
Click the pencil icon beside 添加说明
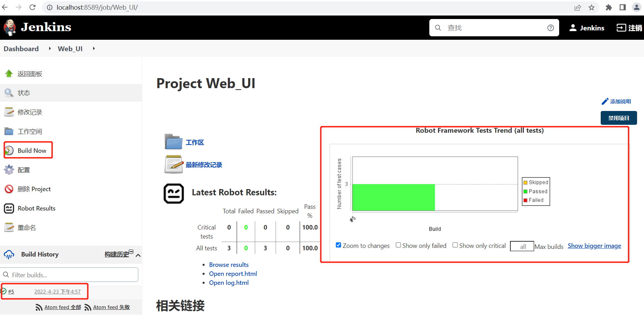[605, 101]
